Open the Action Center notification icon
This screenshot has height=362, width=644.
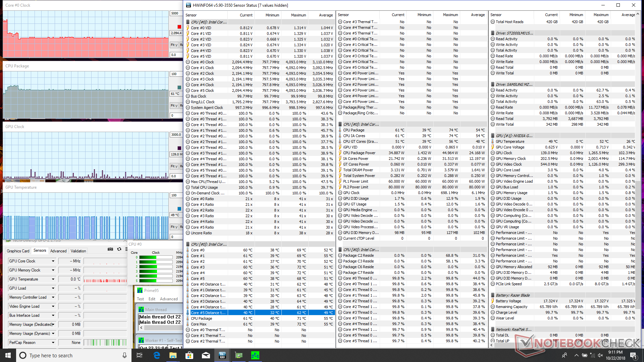tap(633, 355)
